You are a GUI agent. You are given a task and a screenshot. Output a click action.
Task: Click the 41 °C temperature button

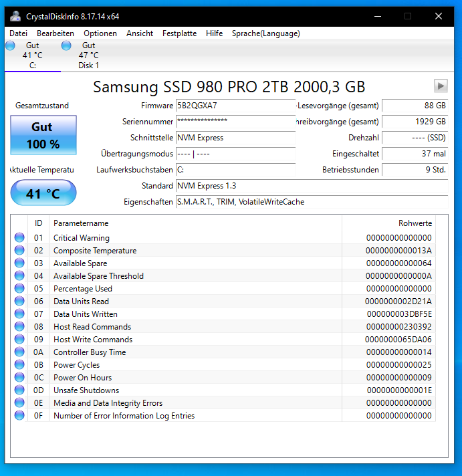point(43,193)
